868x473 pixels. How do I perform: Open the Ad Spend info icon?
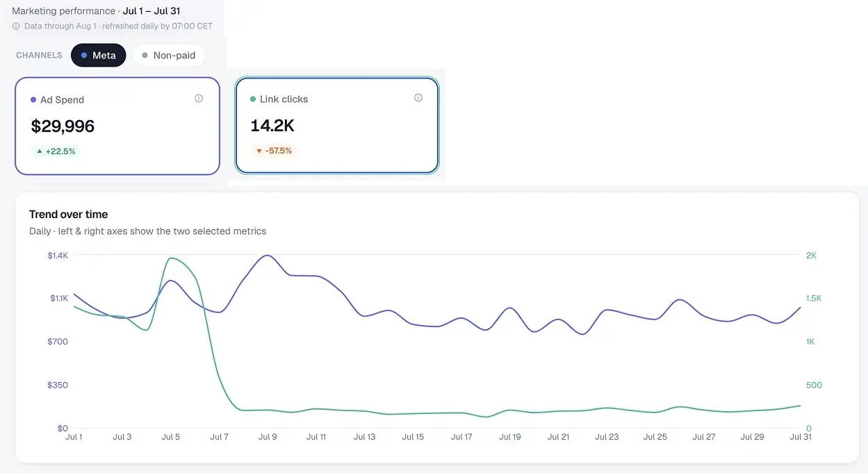click(x=199, y=99)
